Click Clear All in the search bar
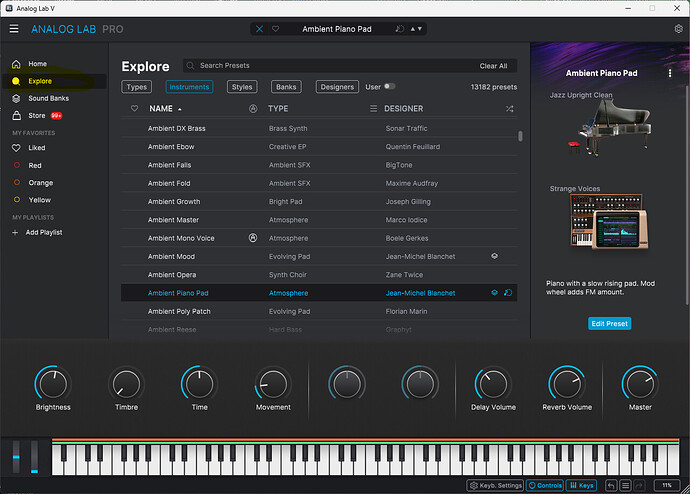690x494 pixels. [493, 66]
